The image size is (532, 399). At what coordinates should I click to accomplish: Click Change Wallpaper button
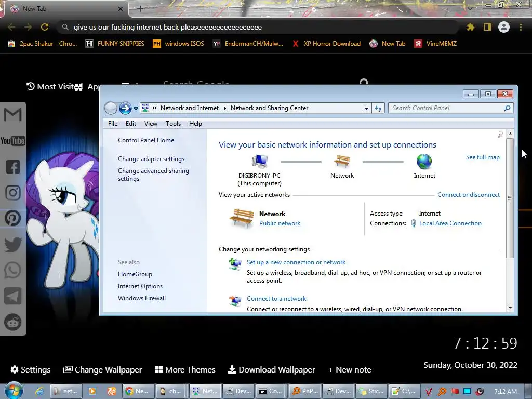(x=102, y=369)
